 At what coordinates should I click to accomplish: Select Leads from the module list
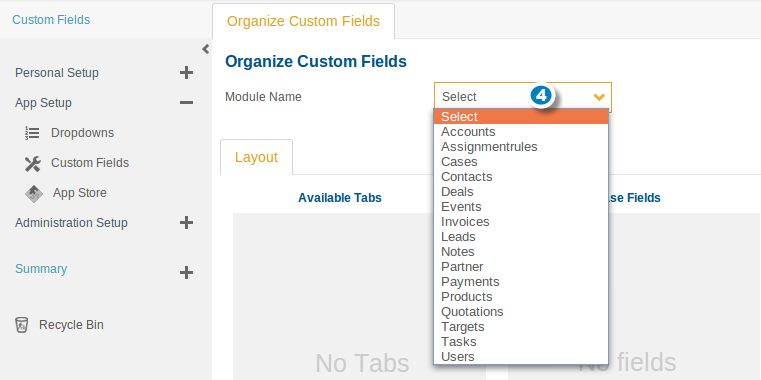521,237
